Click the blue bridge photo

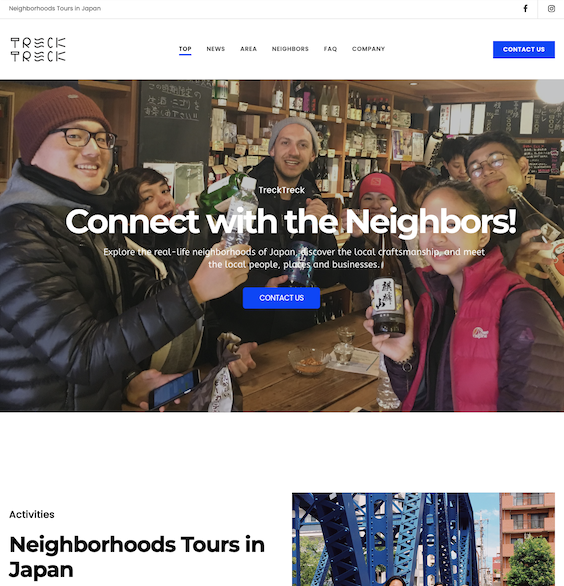pyautogui.click(x=423, y=539)
